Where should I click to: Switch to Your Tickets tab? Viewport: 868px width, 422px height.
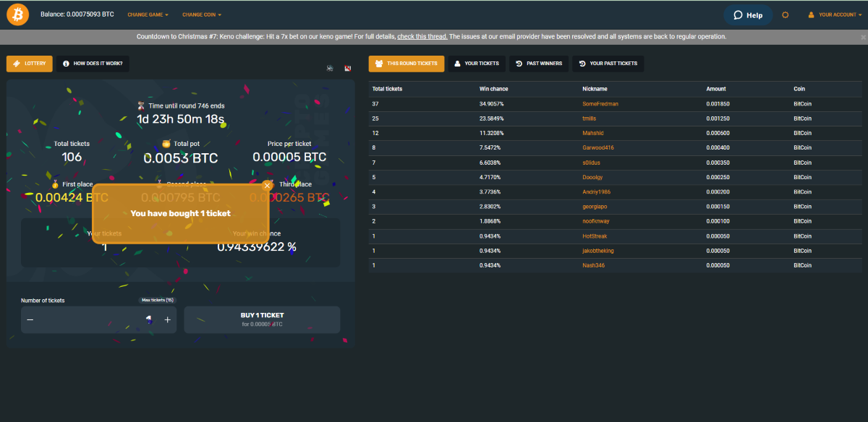(x=477, y=64)
